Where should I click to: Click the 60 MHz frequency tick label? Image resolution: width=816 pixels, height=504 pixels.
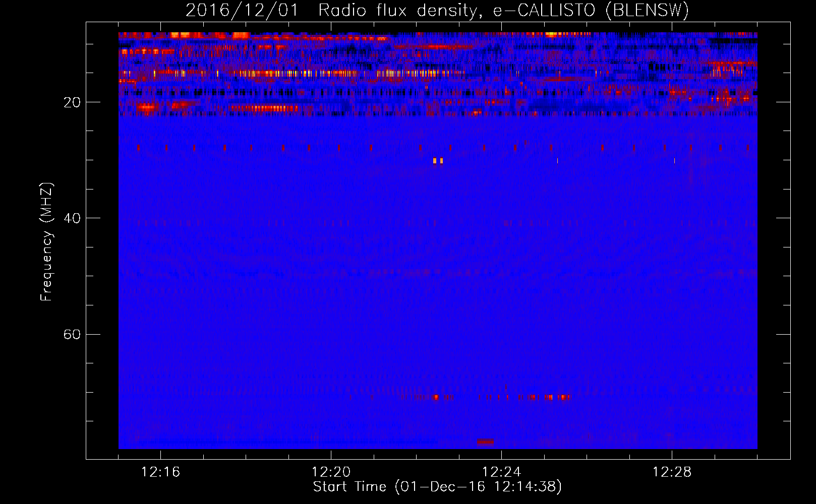(x=72, y=334)
